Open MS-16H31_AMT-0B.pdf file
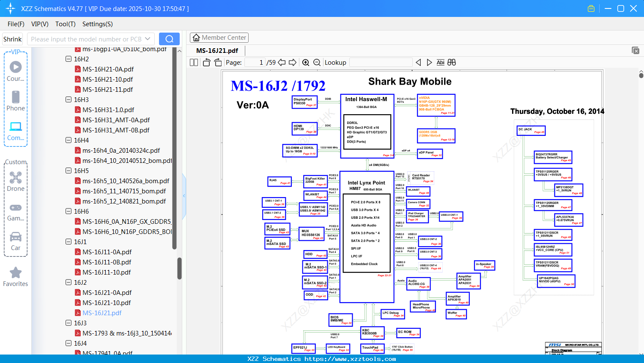This screenshot has height=363, width=644. (116, 130)
